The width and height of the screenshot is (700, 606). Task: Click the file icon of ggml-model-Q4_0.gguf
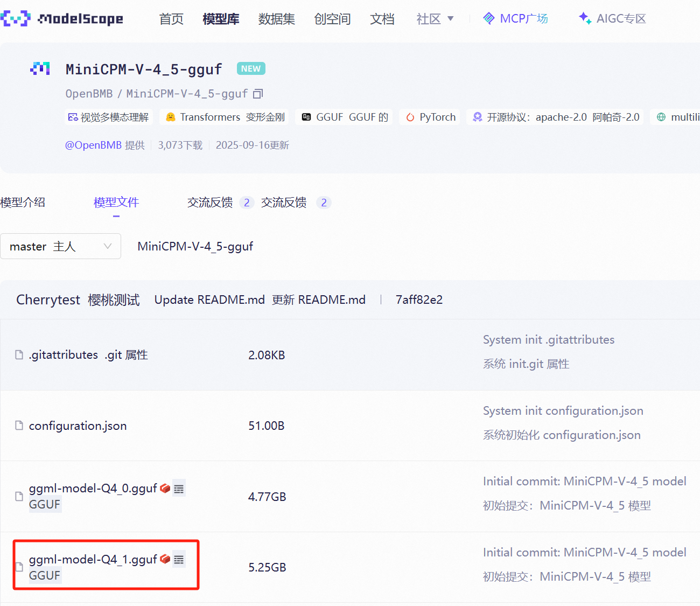click(19, 496)
